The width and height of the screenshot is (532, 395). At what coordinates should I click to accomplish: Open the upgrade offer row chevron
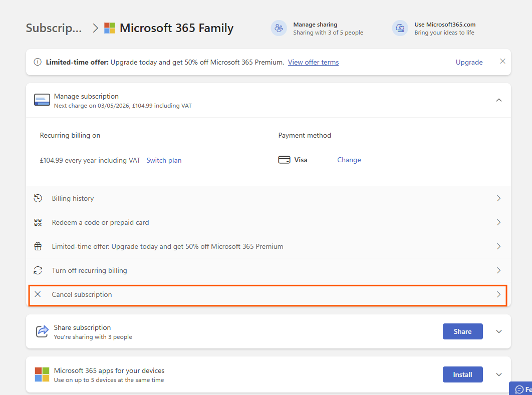[x=499, y=246]
